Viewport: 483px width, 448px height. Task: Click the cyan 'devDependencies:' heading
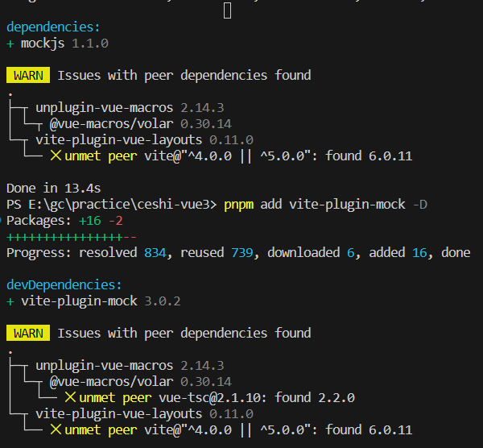64,284
